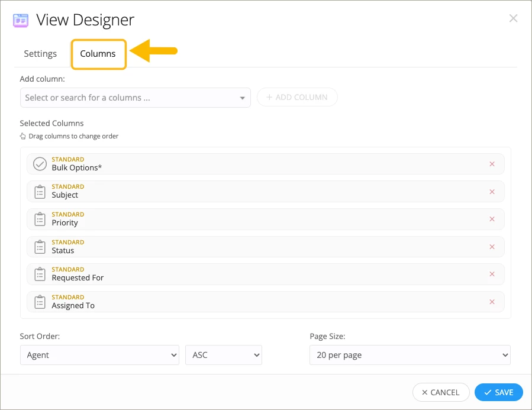The width and height of the screenshot is (532, 410).
Task: Remove the Status column
Action: click(x=492, y=247)
